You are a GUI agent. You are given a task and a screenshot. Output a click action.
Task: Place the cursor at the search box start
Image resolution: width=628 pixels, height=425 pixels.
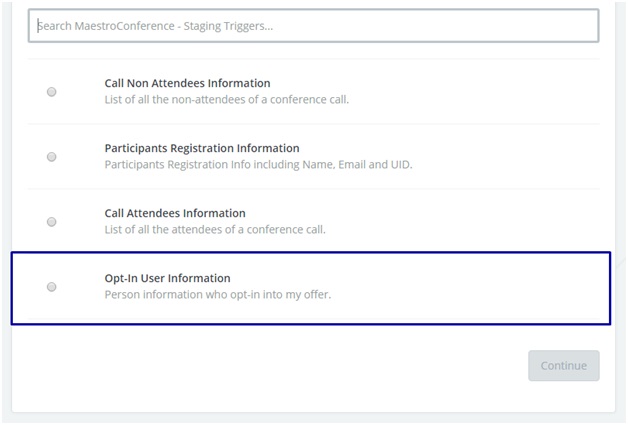38,26
